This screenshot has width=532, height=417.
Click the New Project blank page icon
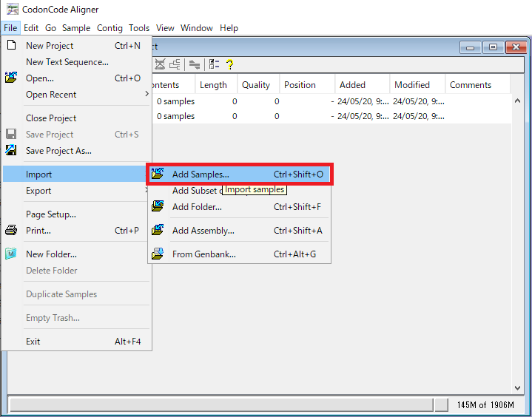coord(11,46)
